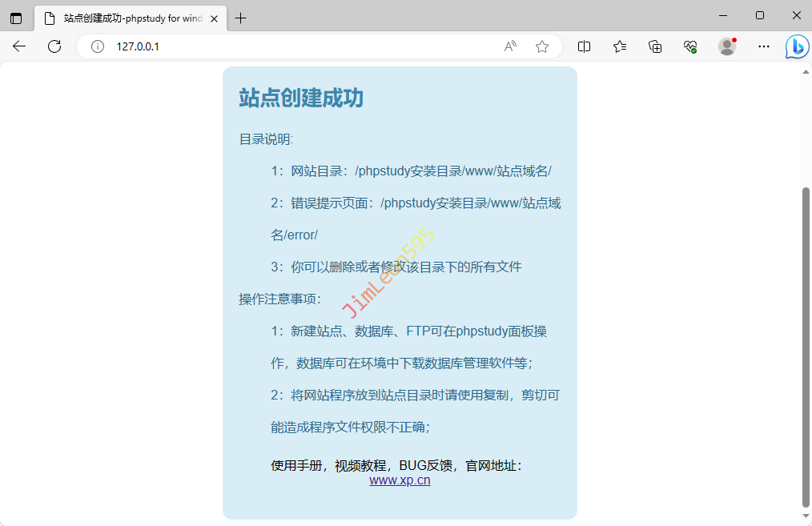The width and height of the screenshot is (812, 526).
Task: Expand Settings and more menu
Action: click(763, 46)
